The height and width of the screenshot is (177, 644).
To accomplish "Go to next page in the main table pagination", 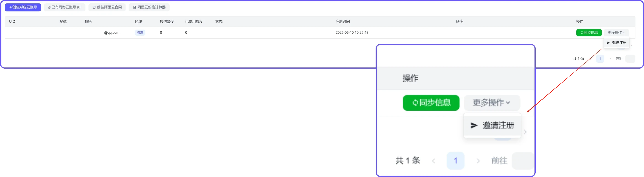I will pyautogui.click(x=610, y=59).
